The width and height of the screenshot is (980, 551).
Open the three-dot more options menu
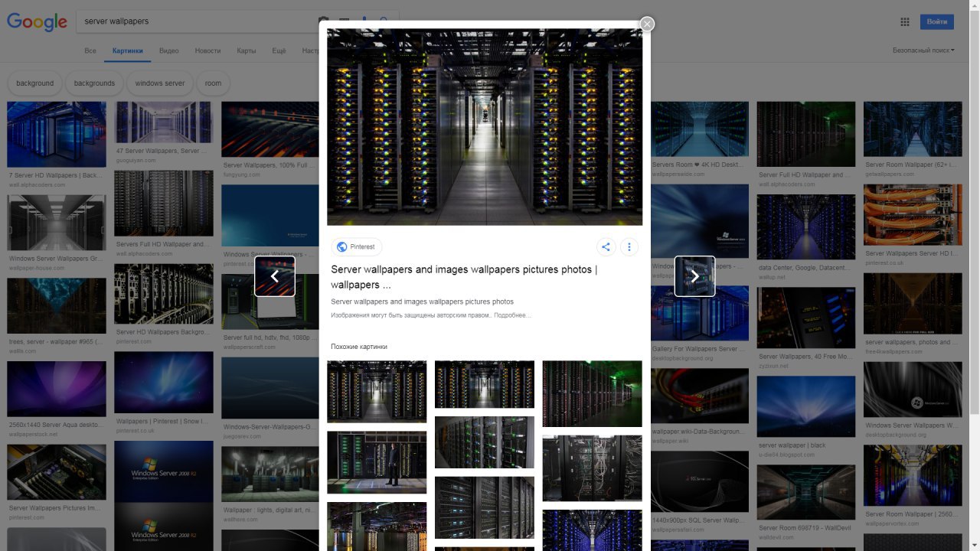tap(629, 247)
